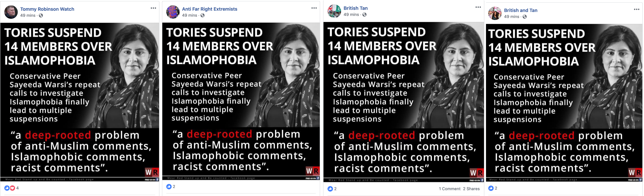Open options menu on Anti Far Right Extremists post
Screen dimensions: 644x196
314,8
